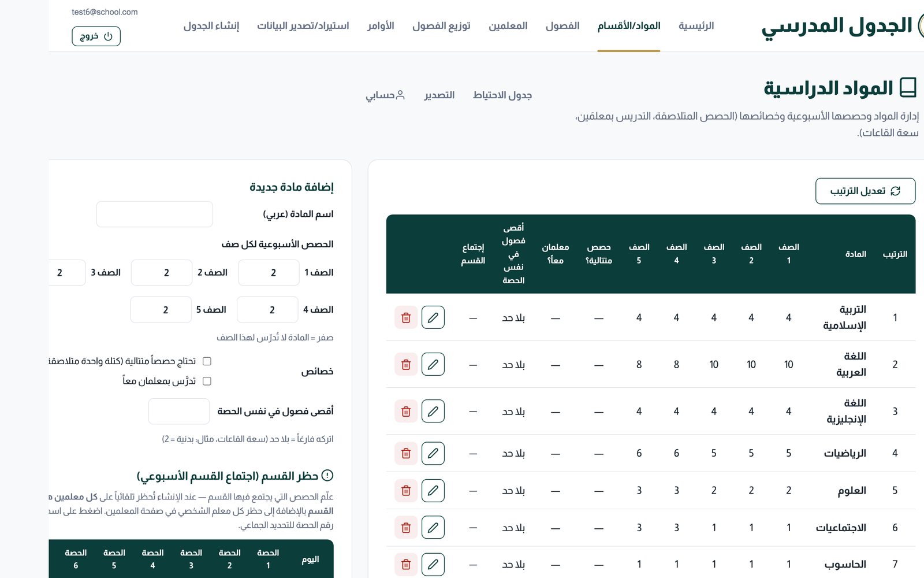Edit the العلوم subject row
This screenshot has height=578, width=924.
[433, 490]
